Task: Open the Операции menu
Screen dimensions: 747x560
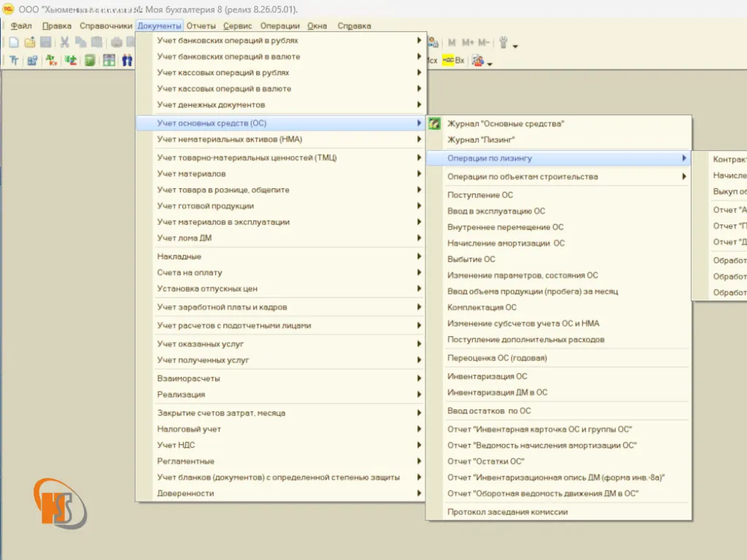Action: (280, 26)
